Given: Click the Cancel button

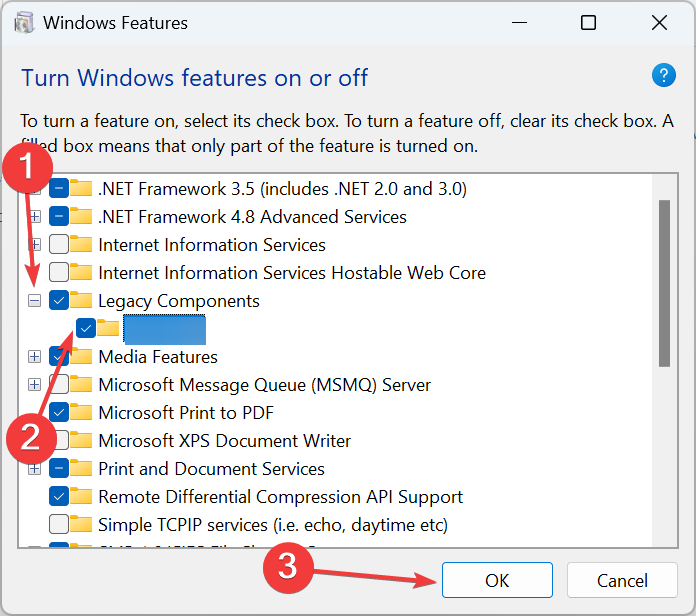Looking at the screenshot, I should point(621,581).
